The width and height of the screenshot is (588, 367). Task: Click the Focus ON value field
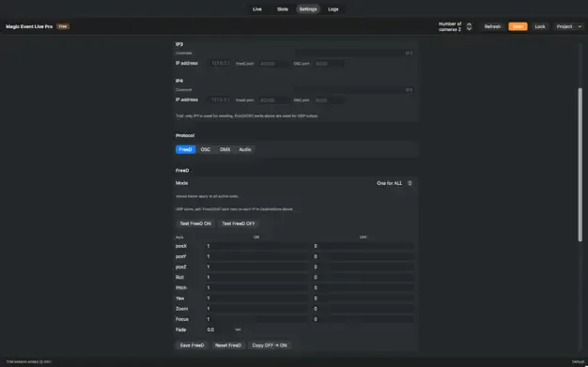pyautogui.click(x=256, y=319)
